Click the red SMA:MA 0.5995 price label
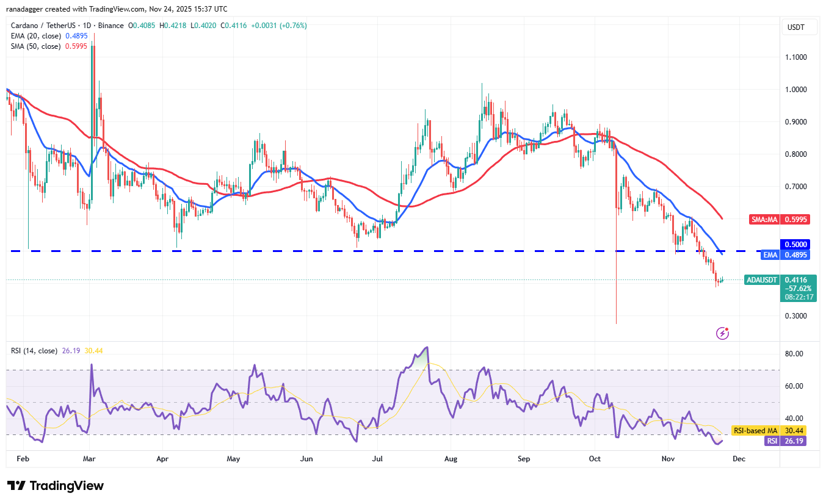This screenshot has width=826, height=504. (x=780, y=220)
